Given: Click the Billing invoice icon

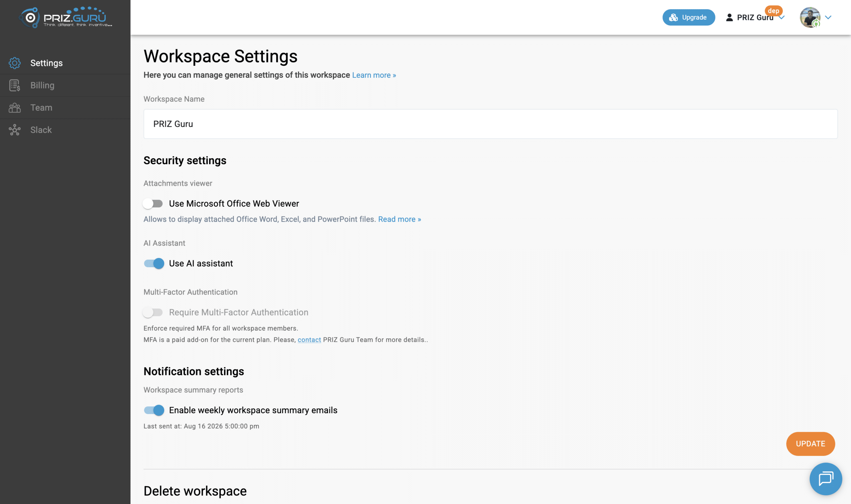Looking at the screenshot, I should (x=15, y=85).
